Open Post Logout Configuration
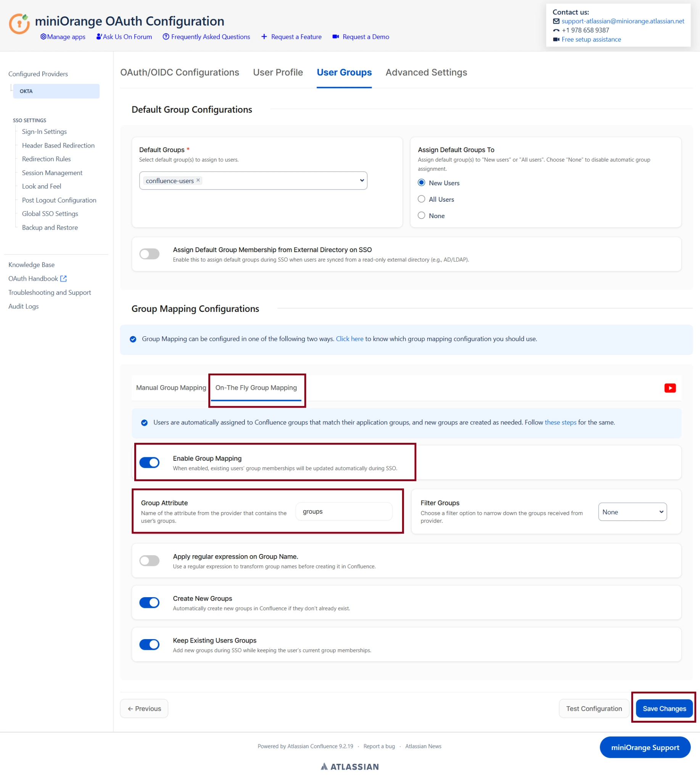700x781 pixels. pos(59,200)
